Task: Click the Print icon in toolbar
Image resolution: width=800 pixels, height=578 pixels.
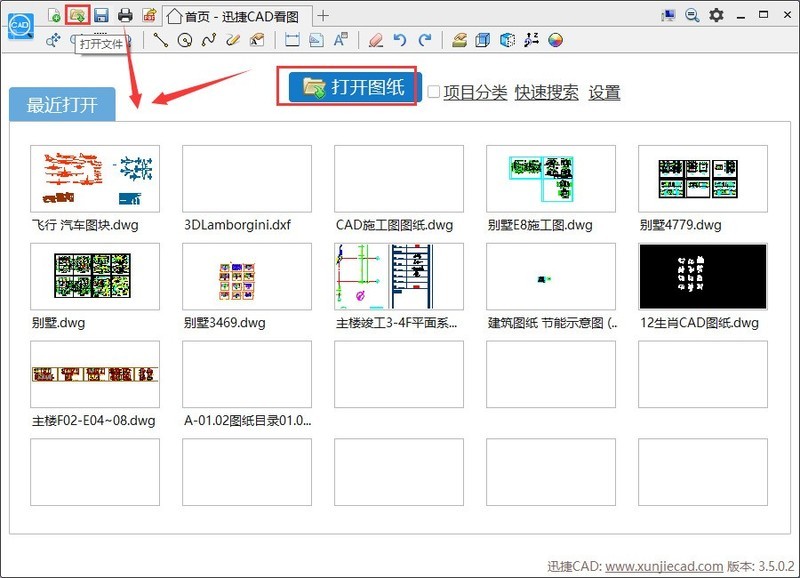Action: click(x=125, y=15)
